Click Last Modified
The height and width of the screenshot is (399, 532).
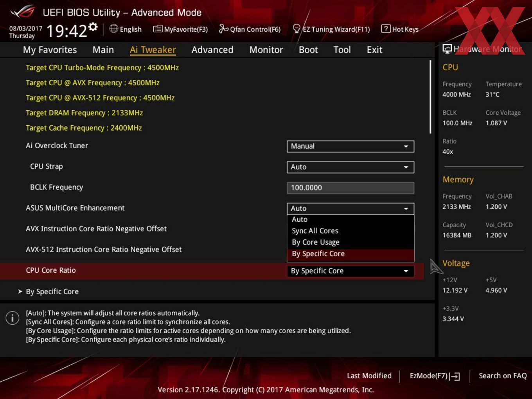(369, 376)
